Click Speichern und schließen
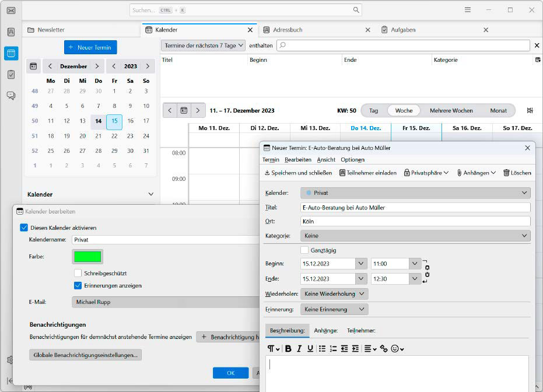543x392 pixels. pos(298,173)
